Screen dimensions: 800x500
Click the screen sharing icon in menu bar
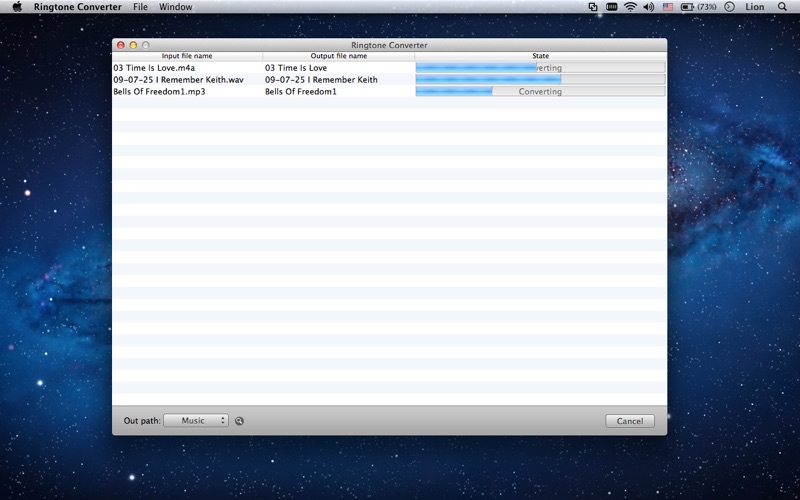coord(593,7)
